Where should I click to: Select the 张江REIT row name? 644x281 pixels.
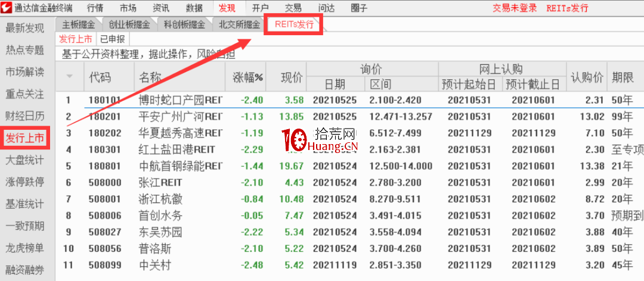(160, 183)
